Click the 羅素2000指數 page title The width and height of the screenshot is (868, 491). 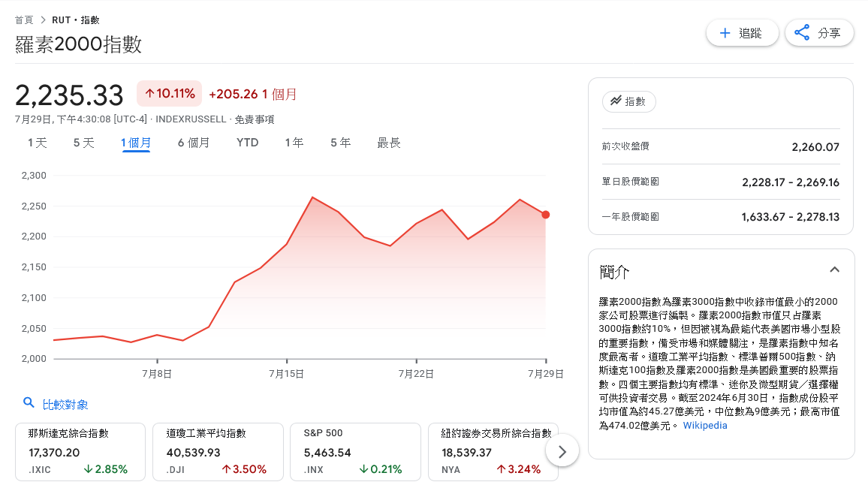[x=79, y=44]
